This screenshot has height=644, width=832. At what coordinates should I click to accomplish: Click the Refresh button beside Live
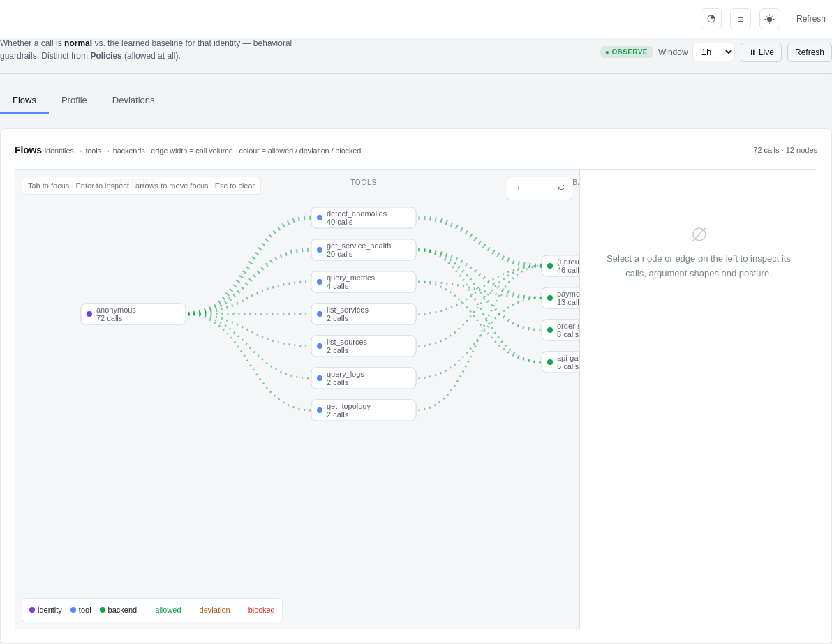point(809,52)
